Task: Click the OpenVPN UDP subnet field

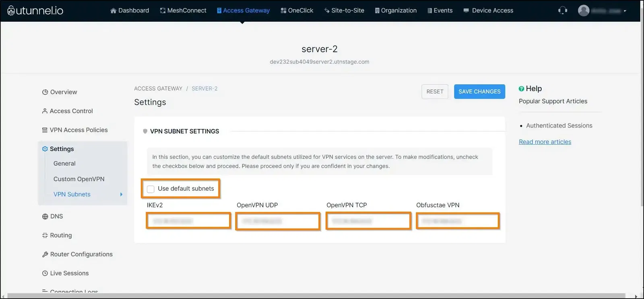Action: 278,221
